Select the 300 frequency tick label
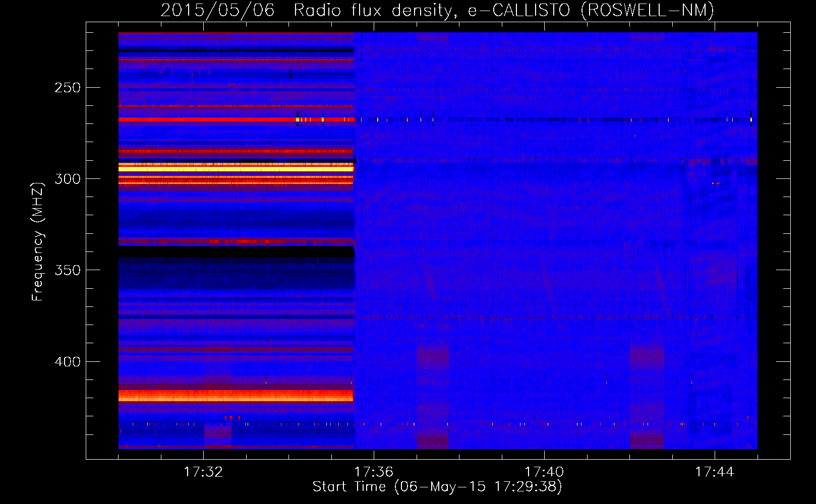 tap(68, 179)
